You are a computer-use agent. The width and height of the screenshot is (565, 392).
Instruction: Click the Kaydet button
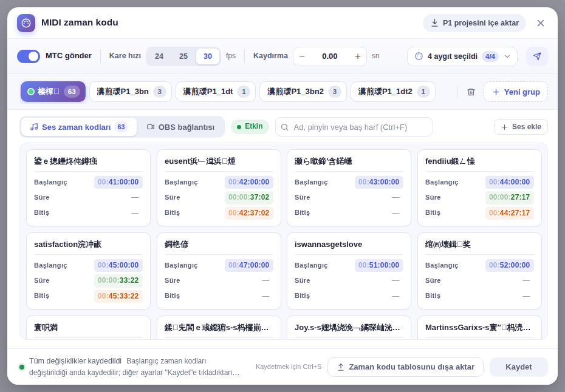(518, 367)
